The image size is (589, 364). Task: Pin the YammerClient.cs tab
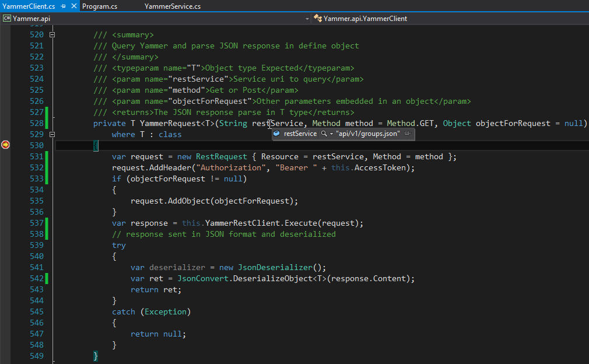coord(63,6)
